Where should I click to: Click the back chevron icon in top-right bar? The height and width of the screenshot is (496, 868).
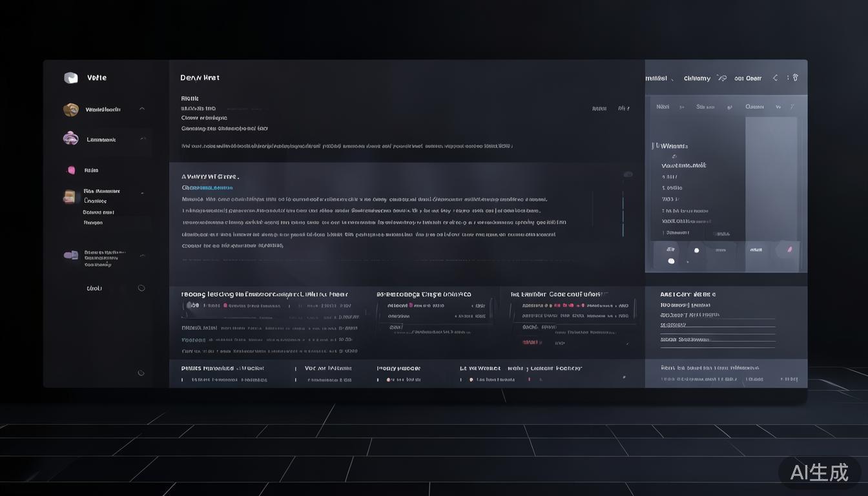coord(775,77)
